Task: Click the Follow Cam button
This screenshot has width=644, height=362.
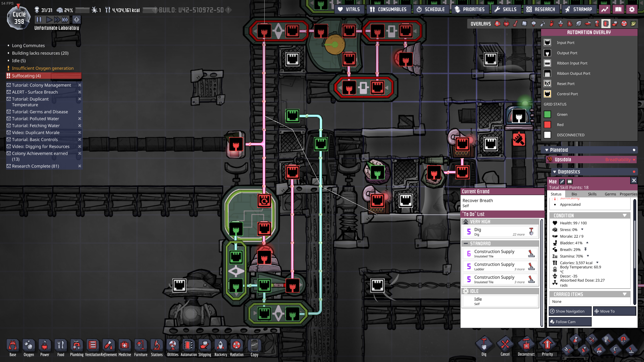Action: tap(570, 322)
